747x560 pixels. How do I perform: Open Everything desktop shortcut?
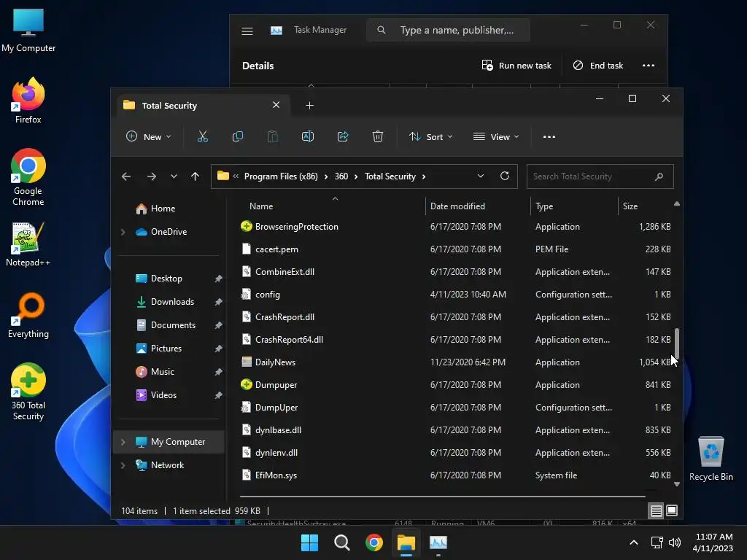pos(28,316)
